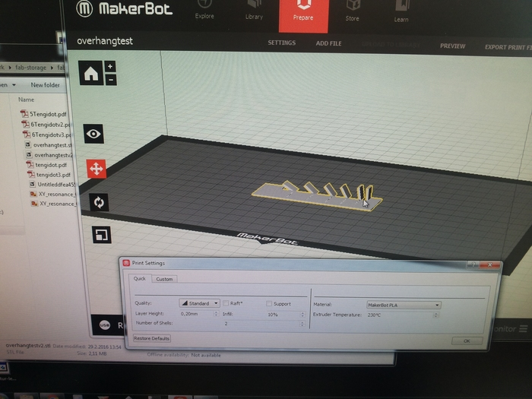Click ADD FILE button
This screenshot has height=399, width=532.
(328, 43)
